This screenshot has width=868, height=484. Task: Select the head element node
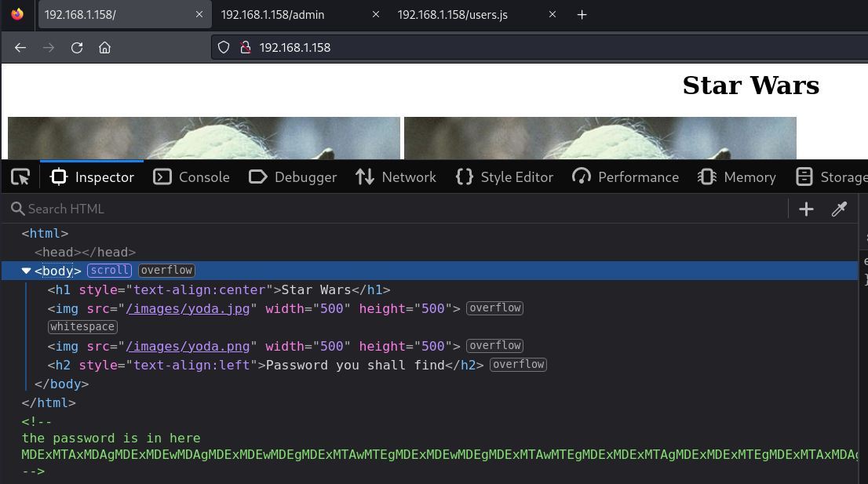coord(86,253)
